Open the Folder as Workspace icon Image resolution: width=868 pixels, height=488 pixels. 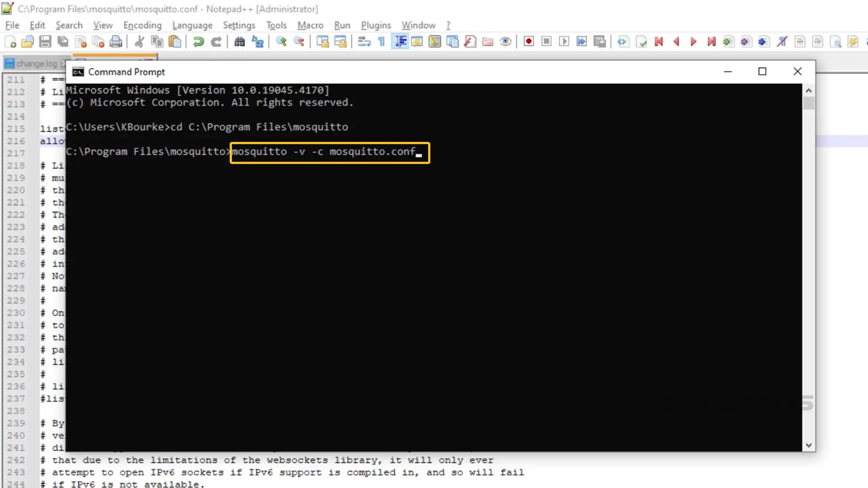point(488,42)
